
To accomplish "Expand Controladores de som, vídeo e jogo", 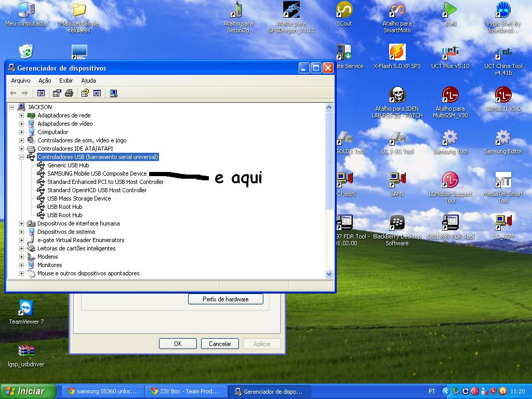I will tap(21, 140).
